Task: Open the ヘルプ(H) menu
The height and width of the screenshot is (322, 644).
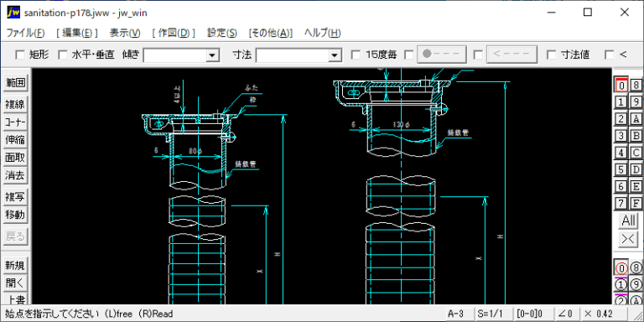Action: click(x=322, y=33)
